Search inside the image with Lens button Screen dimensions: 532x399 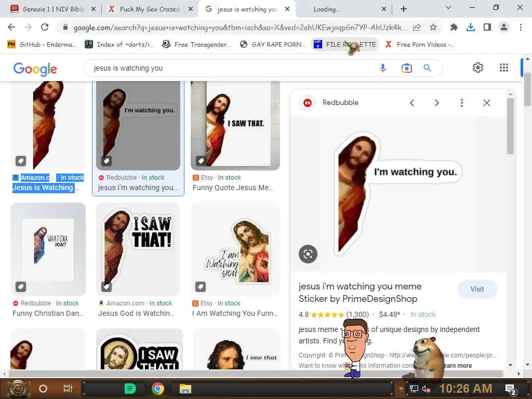(x=308, y=254)
